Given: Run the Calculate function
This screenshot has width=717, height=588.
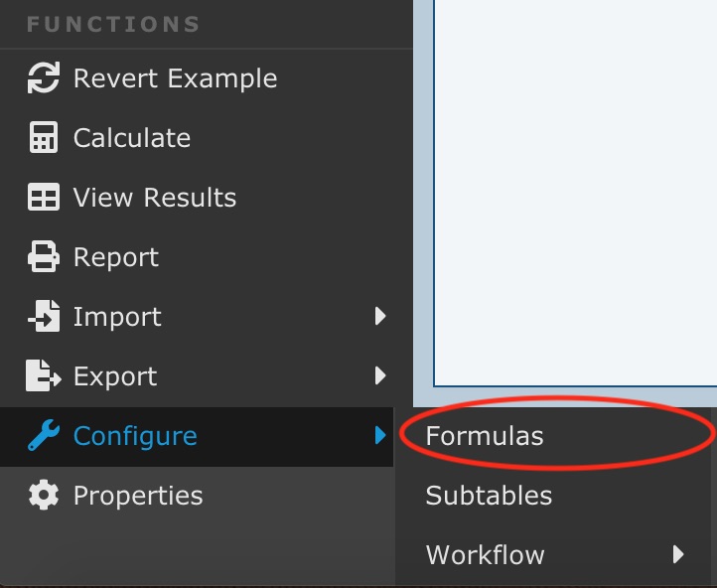Looking at the screenshot, I should (132, 138).
